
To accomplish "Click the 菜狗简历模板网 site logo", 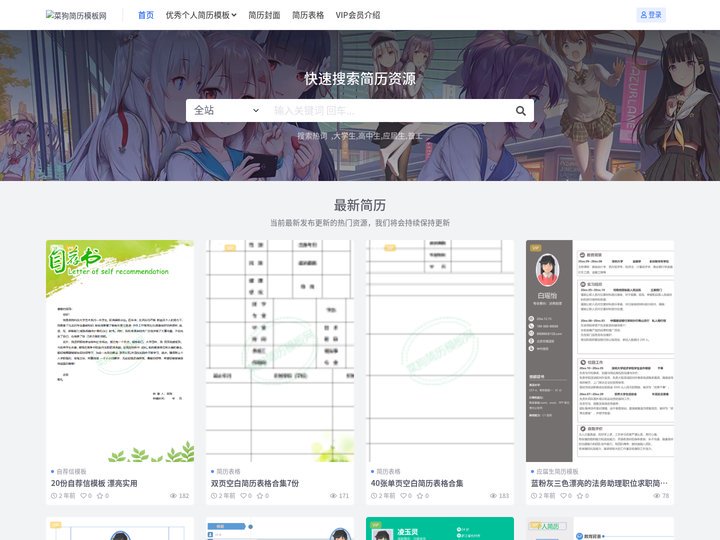I will click(x=76, y=15).
